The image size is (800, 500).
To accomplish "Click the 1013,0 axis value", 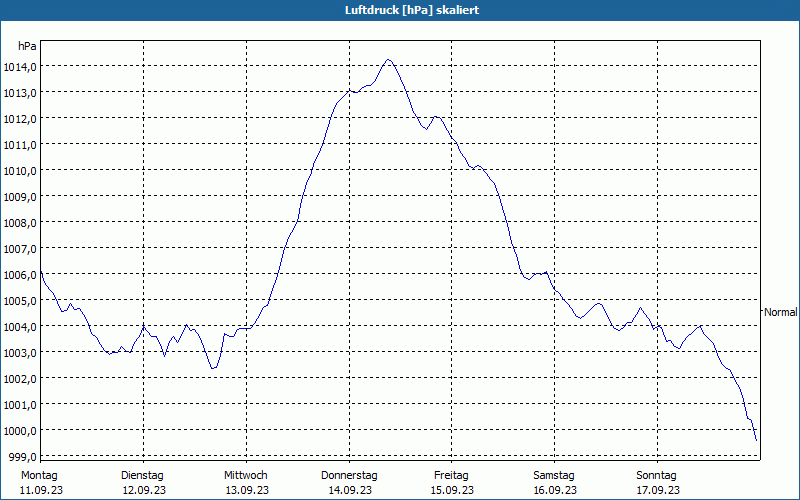I will click(19, 93).
